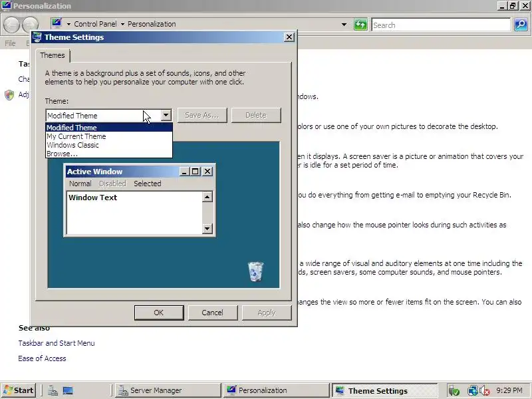Click Control Panel address bar icon
The image size is (532, 399).
pos(57,23)
